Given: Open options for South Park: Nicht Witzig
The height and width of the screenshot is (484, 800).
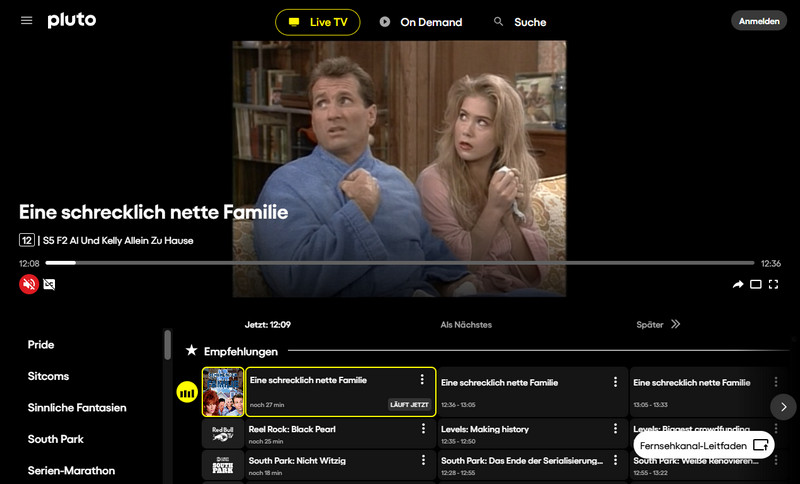Looking at the screenshot, I should [x=423, y=460].
